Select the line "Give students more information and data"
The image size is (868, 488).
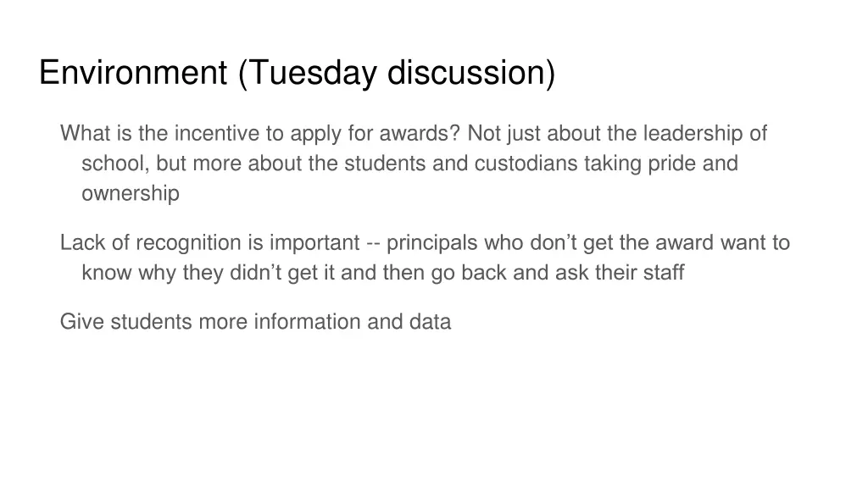click(x=255, y=322)
